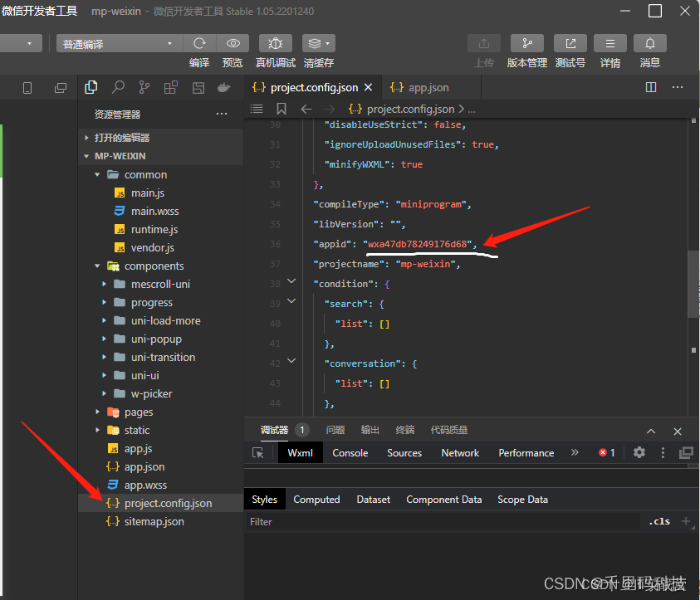The image size is (700, 600).
Task: Click the element inspector picker icon
Action: pyautogui.click(x=258, y=453)
